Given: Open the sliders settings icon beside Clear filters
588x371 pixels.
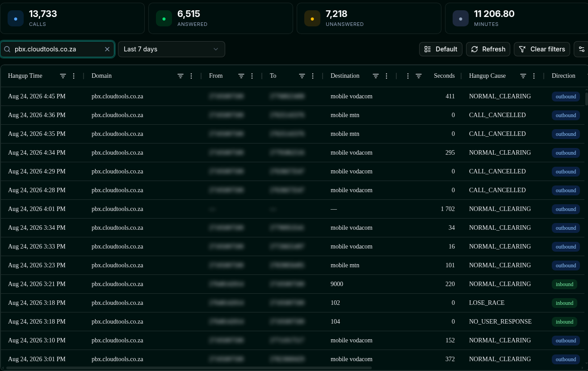Looking at the screenshot, I should click(581, 49).
